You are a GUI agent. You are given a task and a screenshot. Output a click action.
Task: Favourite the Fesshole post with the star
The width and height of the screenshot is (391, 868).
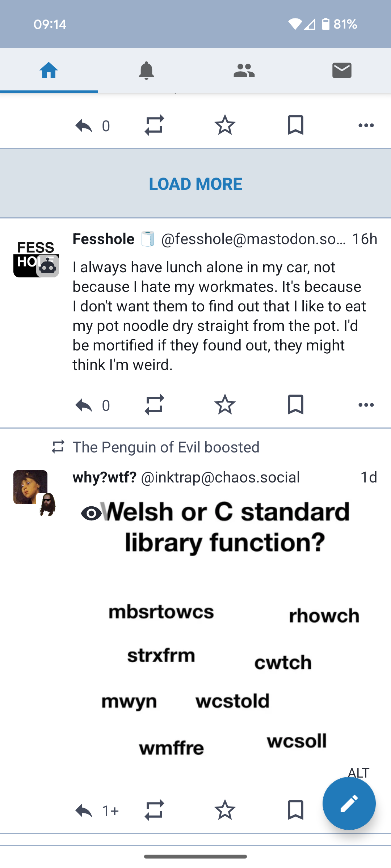tap(225, 404)
